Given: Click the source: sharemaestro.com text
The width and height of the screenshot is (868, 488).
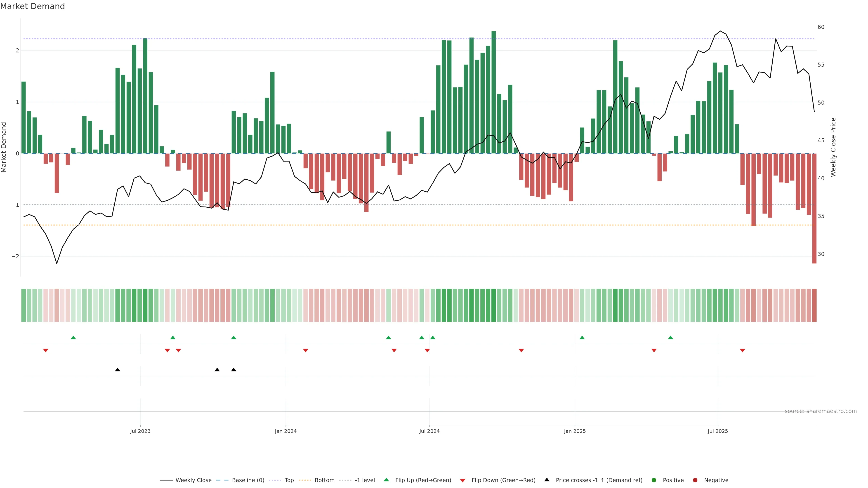Looking at the screenshot, I should (821, 411).
